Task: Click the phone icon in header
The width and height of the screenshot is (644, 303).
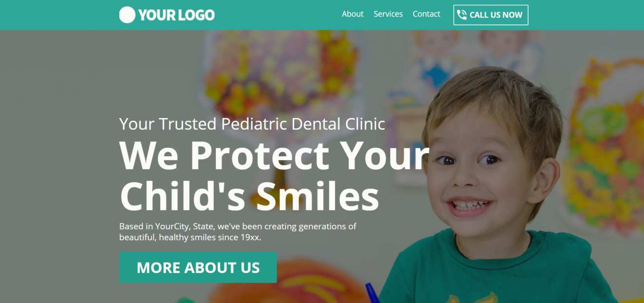Action: coord(462,15)
